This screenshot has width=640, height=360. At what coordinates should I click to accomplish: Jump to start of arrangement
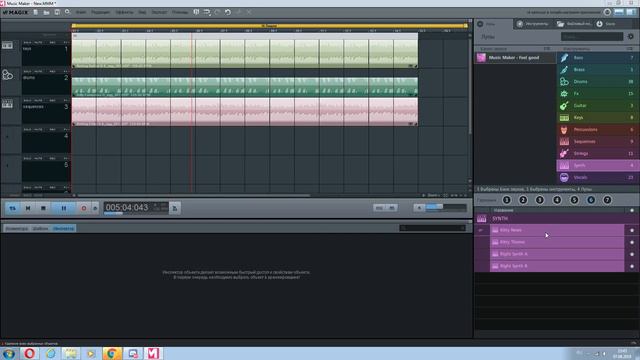click(28, 208)
